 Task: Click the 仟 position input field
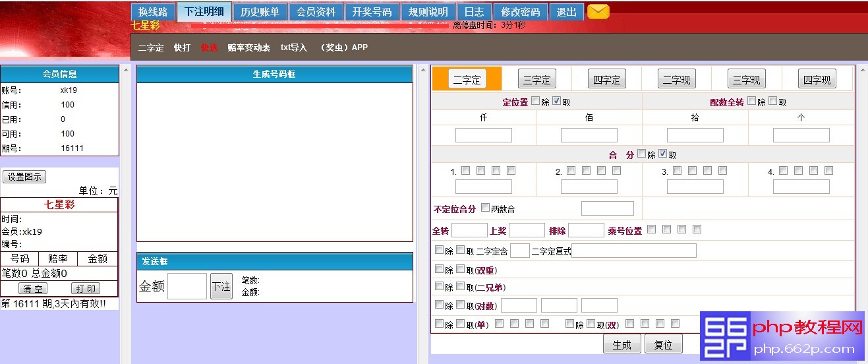point(484,135)
